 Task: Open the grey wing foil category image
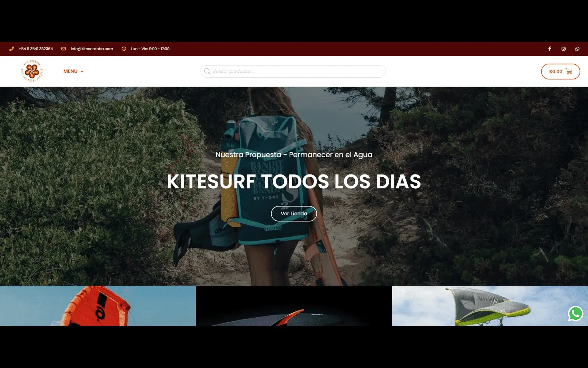click(490, 306)
